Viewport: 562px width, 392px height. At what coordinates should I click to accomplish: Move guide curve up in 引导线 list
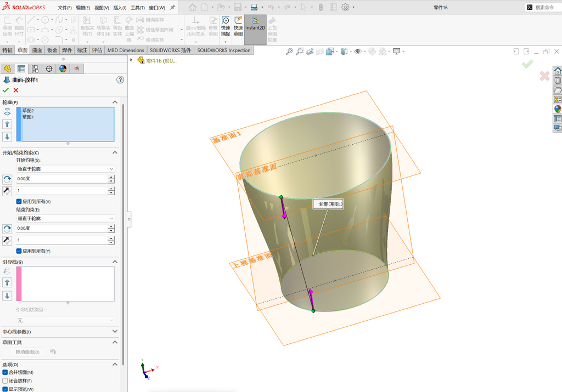(x=7, y=283)
